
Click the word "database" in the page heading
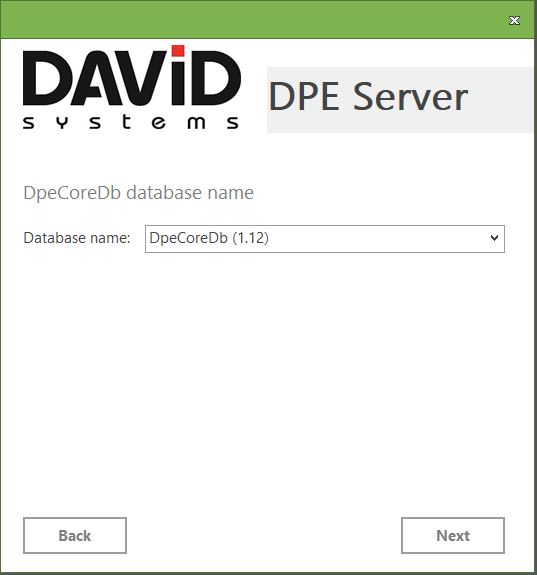coord(164,193)
